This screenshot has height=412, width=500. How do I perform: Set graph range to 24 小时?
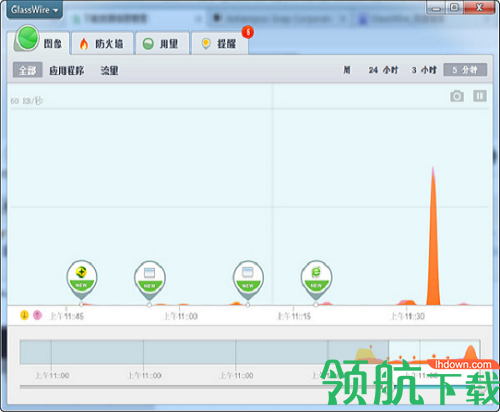[x=383, y=70]
